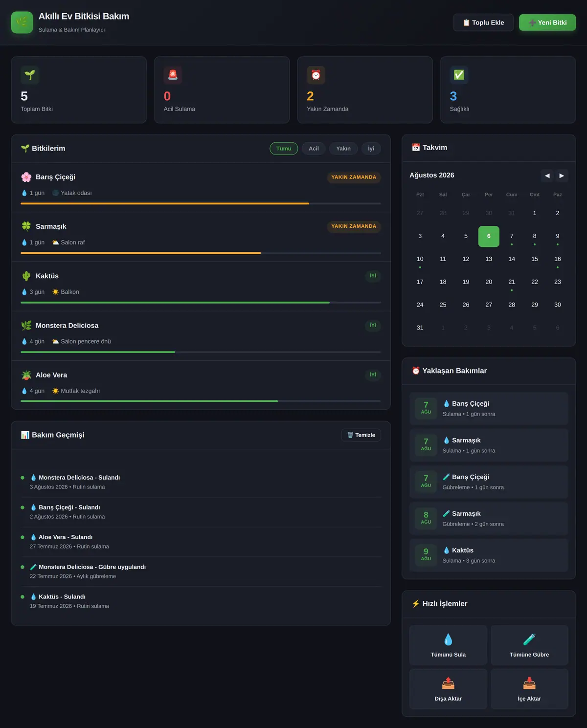Viewport: 587px width, 728px height.
Task: Select August 21 in the calendar
Action: (x=512, y=282)
